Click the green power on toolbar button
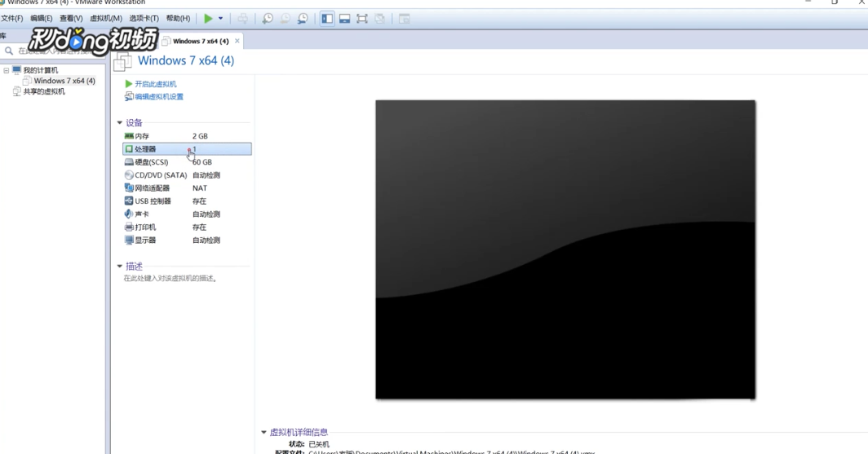868x454 pixels. click(x=208, y=19)
